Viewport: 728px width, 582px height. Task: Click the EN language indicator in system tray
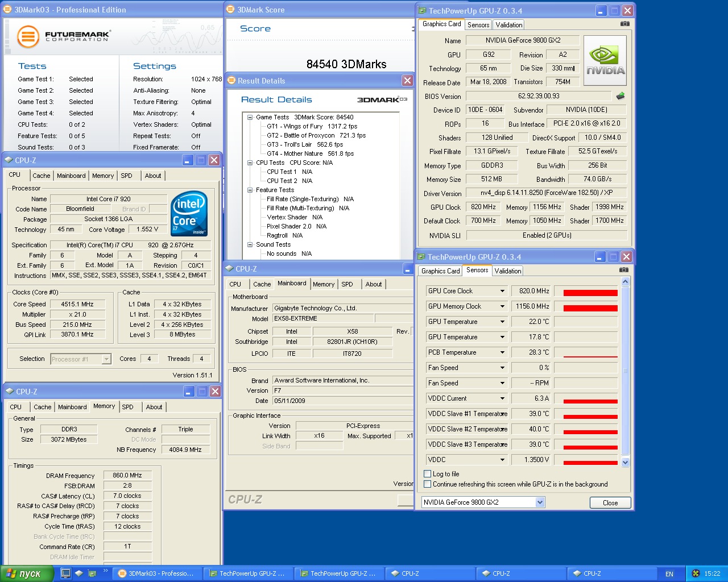(669, 574)
